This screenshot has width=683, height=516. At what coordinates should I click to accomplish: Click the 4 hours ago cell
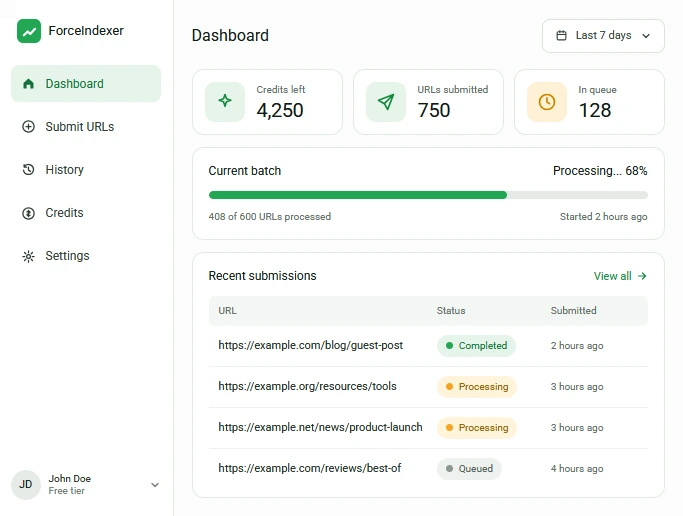click(577, 469)
